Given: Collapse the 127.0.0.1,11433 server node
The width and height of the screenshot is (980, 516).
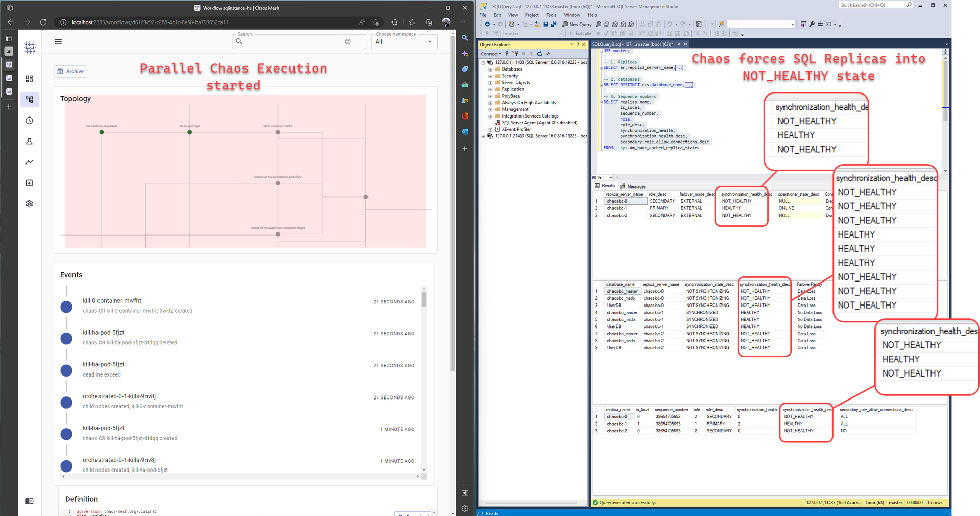Looking at the screenshot, I should tap(483, 63).
